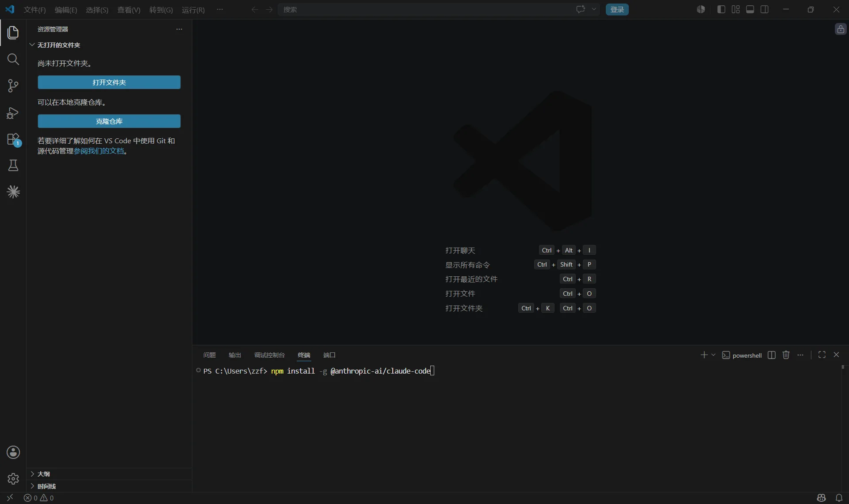Screen dimensions: 849x504
Task: Switch to the 调试控制台 tab
Action: click(269, 355)
